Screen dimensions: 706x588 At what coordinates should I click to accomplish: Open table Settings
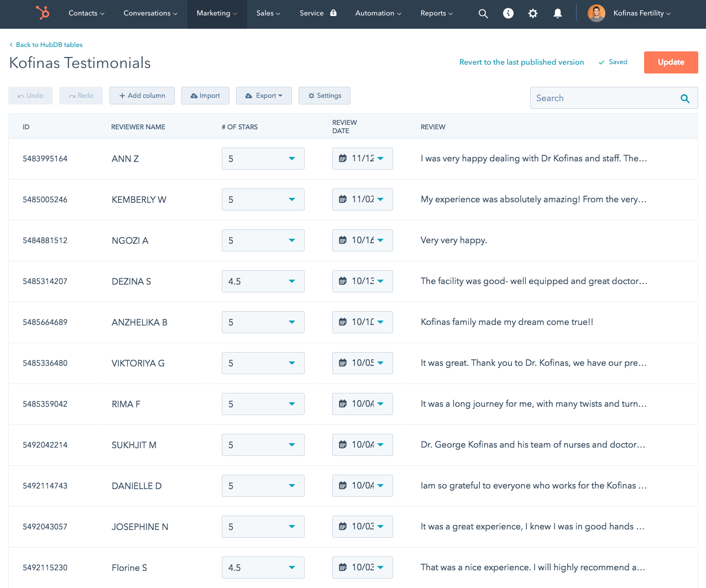pyautogui.click(x=325, y=96)
